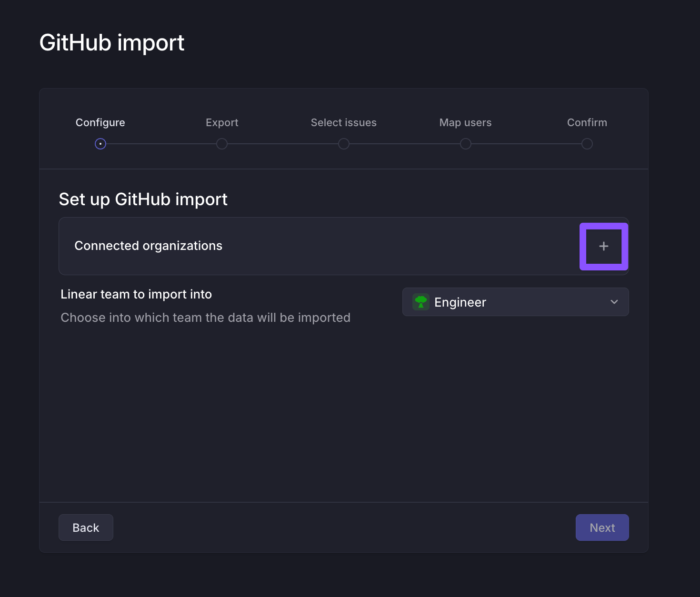The width and height of the screenshot is (700, 597).
Task: Select the Export step label
Action: 222,122
